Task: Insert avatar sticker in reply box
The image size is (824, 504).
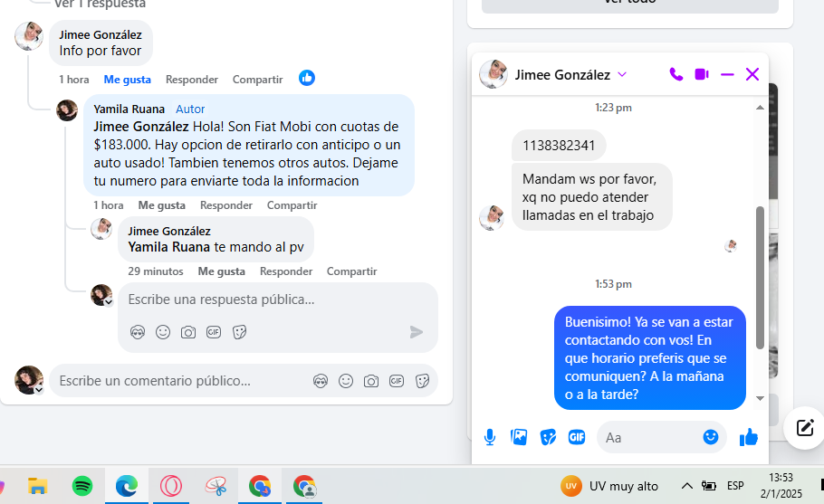Action: coord(138,332)
